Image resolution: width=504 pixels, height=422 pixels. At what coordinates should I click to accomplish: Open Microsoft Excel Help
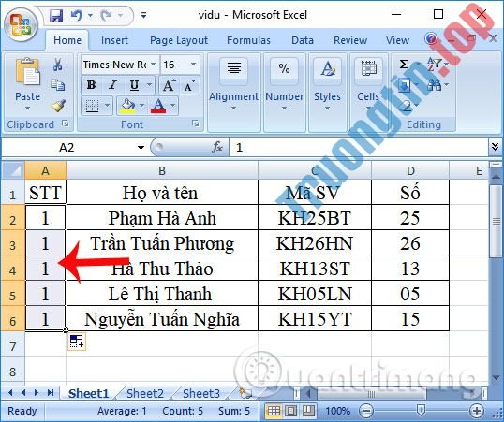[431, 39]
